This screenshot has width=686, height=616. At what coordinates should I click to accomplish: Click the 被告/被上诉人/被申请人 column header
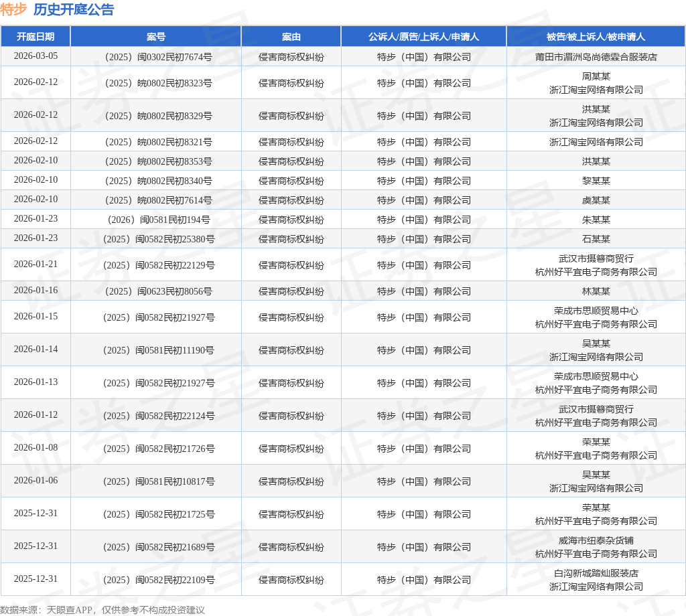pyautogui.click(x=596, y=37)
